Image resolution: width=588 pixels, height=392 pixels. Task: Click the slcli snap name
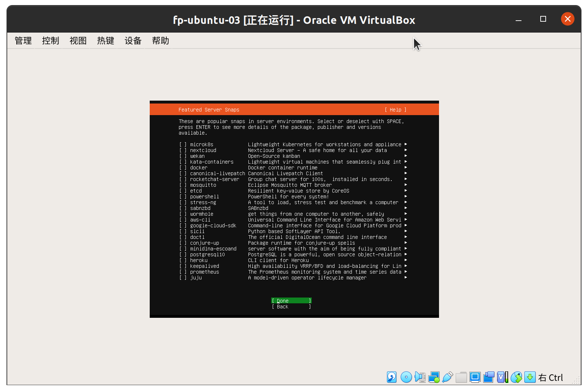coord(197,231)
